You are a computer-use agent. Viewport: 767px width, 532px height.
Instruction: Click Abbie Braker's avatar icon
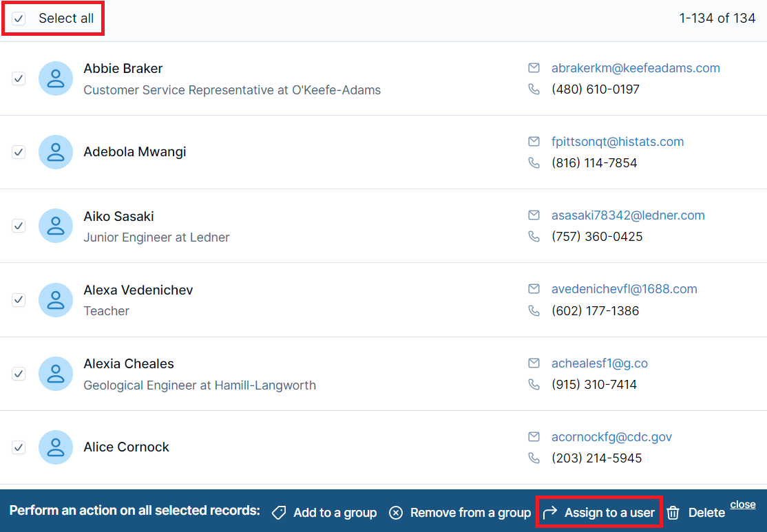(x=56, y=78)
